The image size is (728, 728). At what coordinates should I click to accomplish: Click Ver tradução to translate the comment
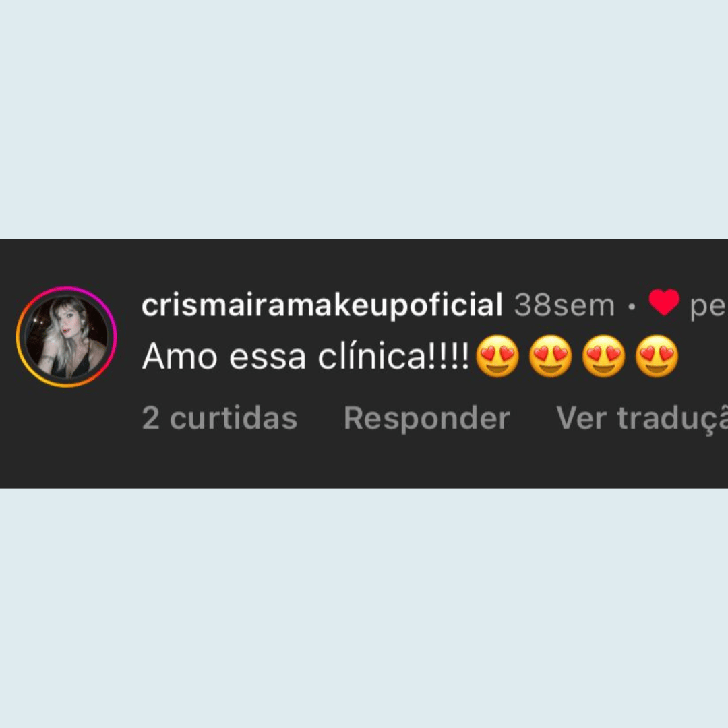pyautogui.click(x=642, y=420)
